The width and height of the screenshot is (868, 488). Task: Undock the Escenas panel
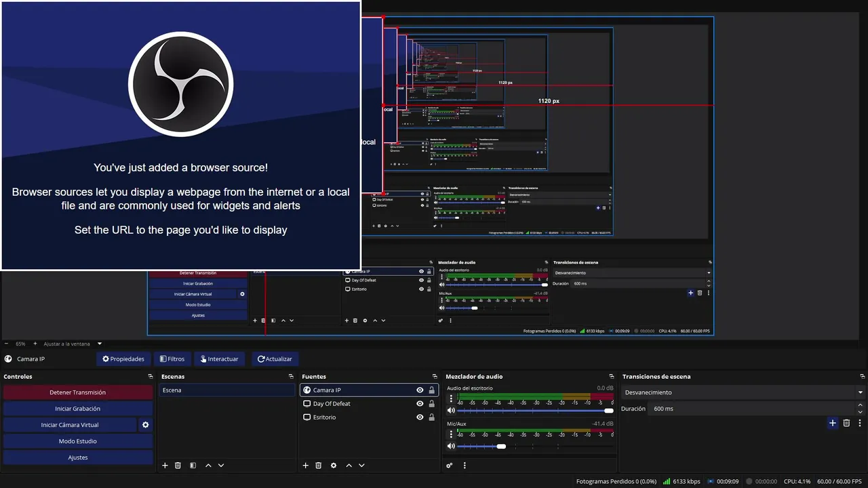click(x=291, y=376)
